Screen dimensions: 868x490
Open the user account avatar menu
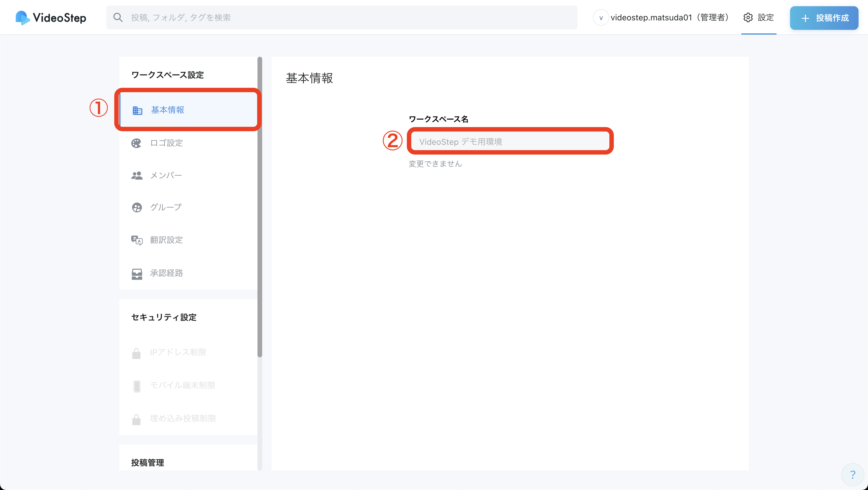[x=601, y=17]
